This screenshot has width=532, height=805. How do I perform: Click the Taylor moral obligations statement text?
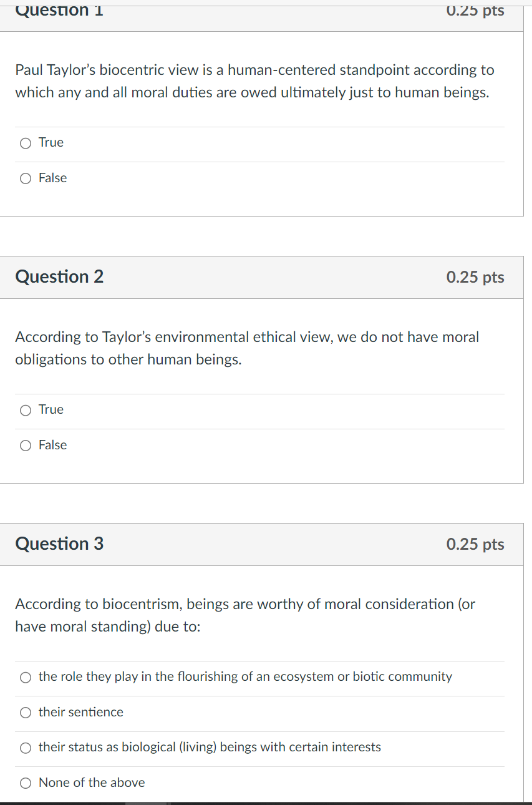pos(246,348)
